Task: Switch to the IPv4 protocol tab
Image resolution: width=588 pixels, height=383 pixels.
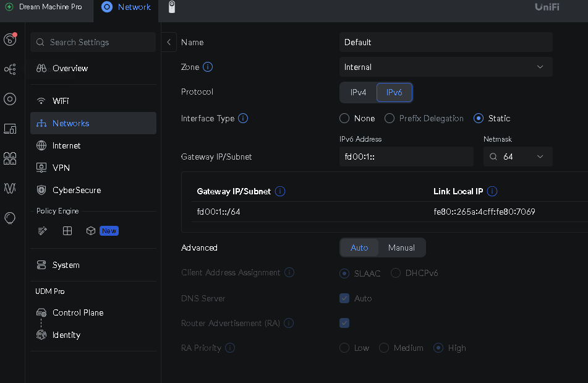Action: [358, 92]
